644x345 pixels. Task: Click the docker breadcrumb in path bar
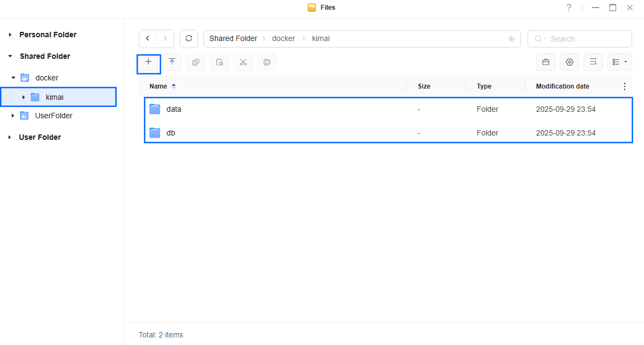[283, 39]
